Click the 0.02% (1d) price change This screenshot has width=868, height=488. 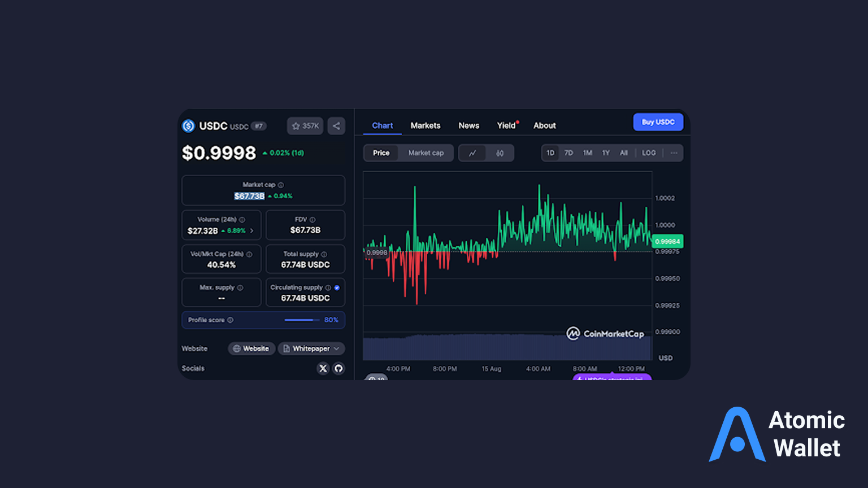tap(284, 153)
